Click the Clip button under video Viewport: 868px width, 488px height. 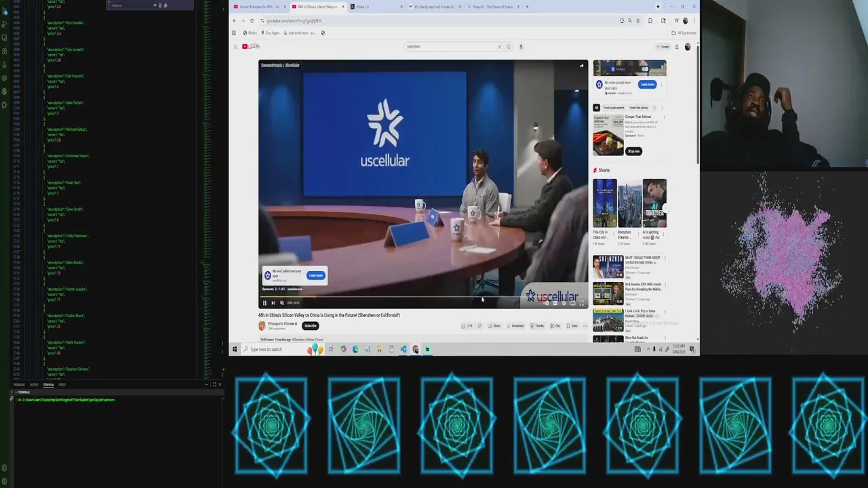(556, 326)
